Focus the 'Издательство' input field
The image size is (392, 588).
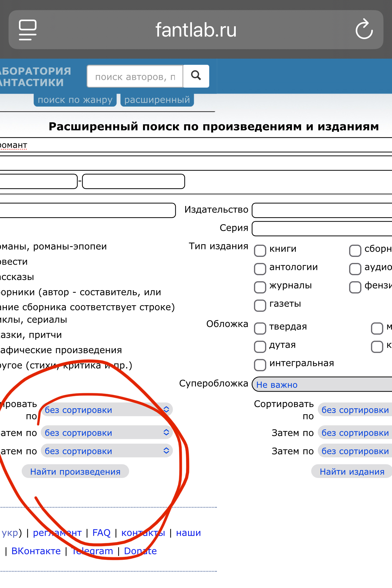pos(322,210)
